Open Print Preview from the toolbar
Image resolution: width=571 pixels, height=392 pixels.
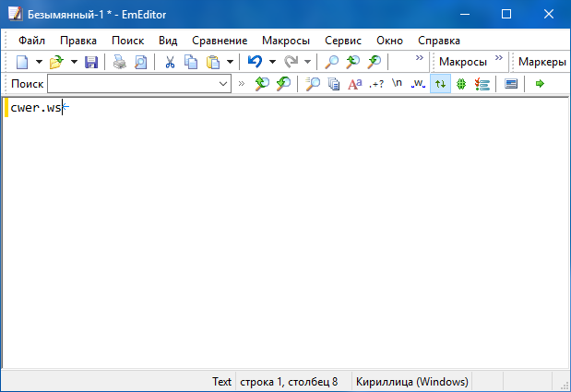140,62
